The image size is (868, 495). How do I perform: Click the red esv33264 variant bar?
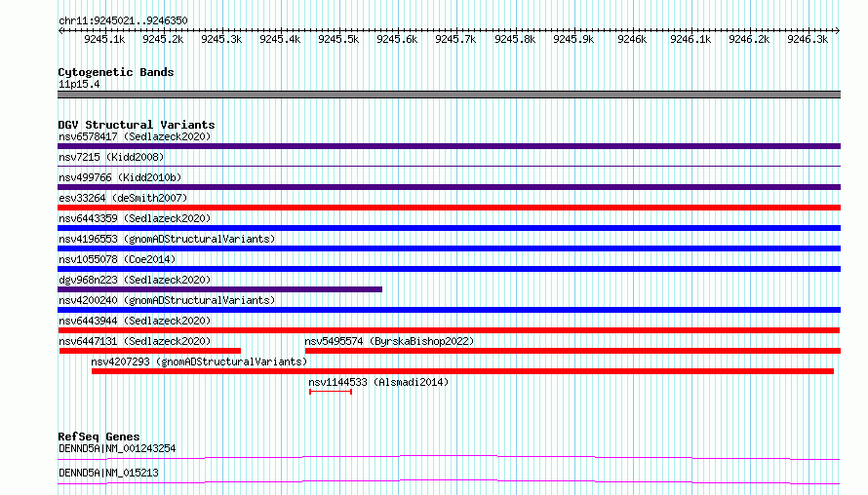tap(449, 208)
